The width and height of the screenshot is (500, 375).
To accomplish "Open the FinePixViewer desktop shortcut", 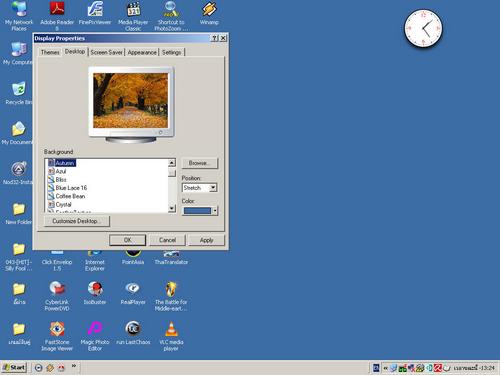I will [95, 13].
